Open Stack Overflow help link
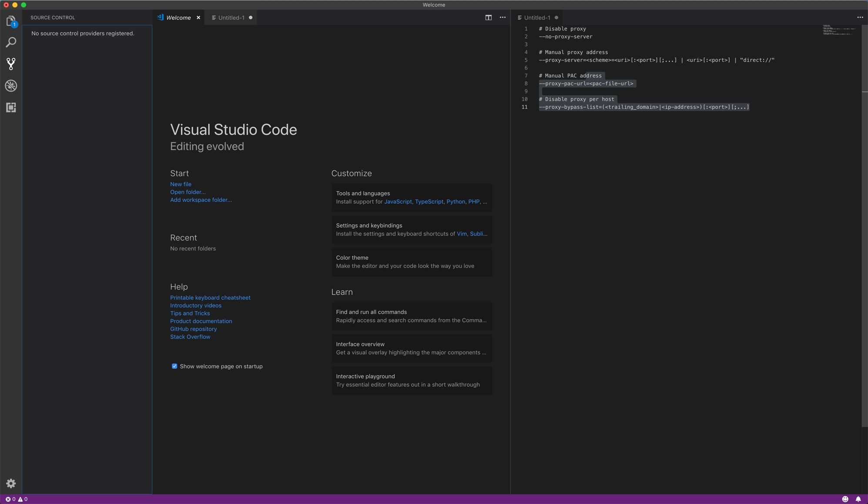Image resolution: width=868 pixels, height=504 pixels. tap(190, 337)
